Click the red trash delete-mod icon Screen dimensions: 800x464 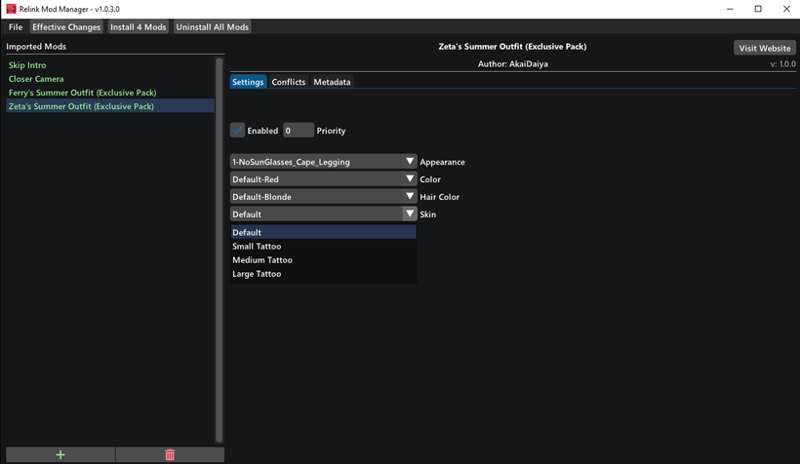click(x=170, y=454)
